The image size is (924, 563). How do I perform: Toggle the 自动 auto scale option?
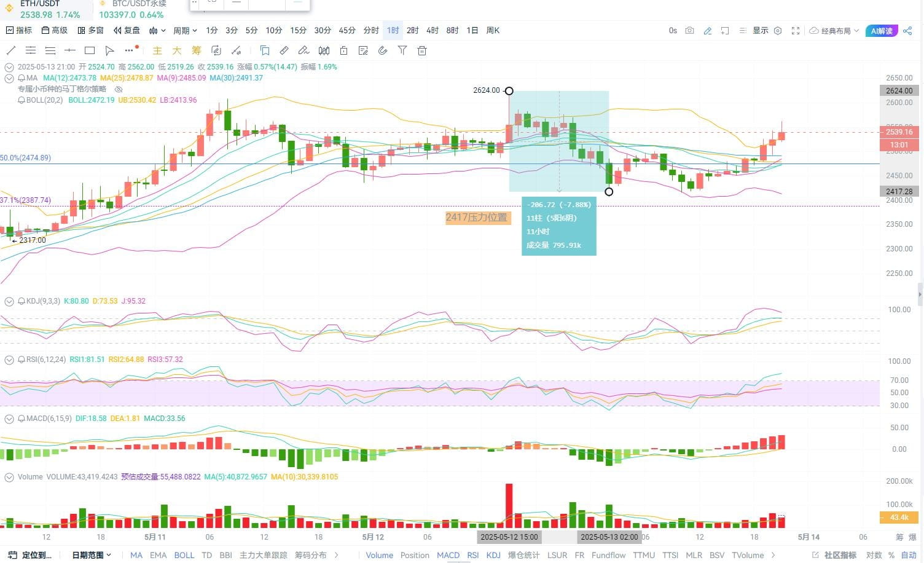[909, 555]
